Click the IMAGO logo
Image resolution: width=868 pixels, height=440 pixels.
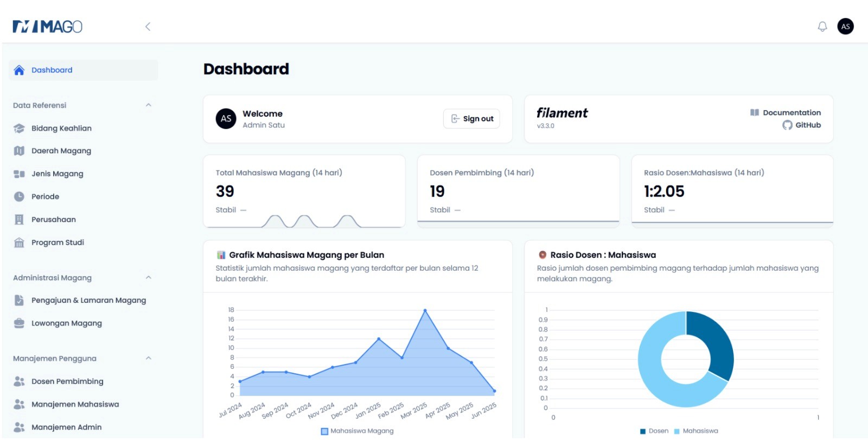point(47,26)
